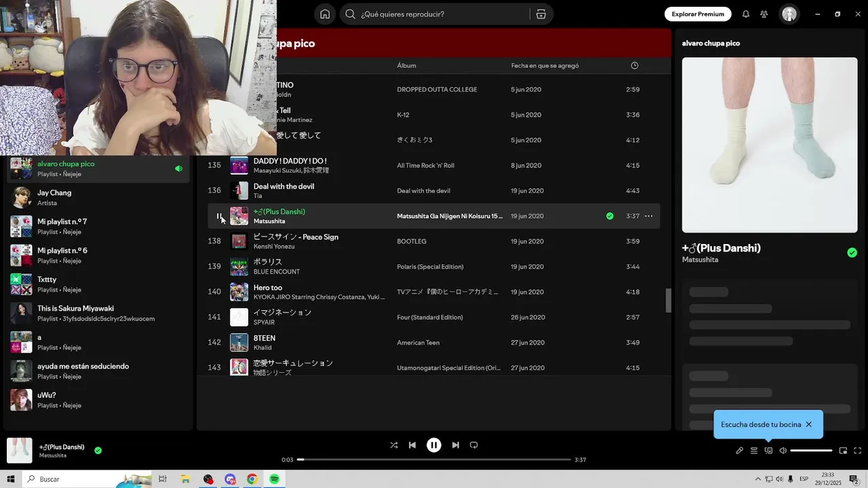This screenshot has width=868, height=488.
Task: Click the tracklist vertical scrollbar
Action: click(668, 300)
